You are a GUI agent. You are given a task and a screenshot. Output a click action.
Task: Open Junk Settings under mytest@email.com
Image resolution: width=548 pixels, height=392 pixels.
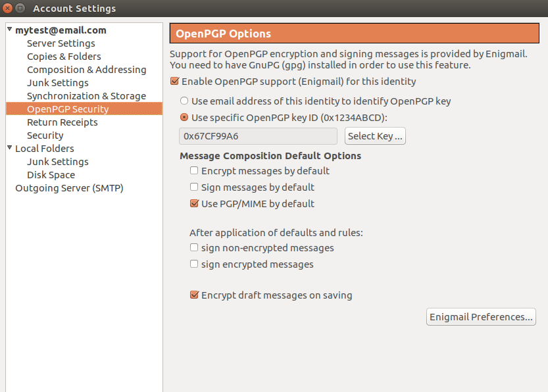coord(58,83)
